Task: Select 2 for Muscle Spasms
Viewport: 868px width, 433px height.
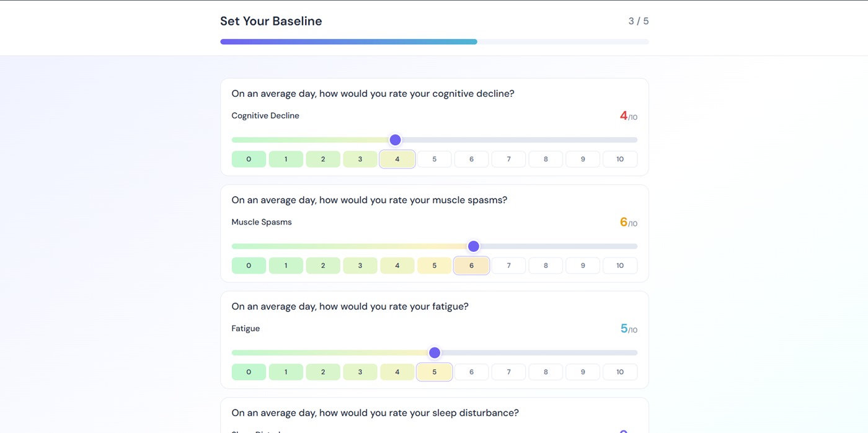Action: [323, 266]
